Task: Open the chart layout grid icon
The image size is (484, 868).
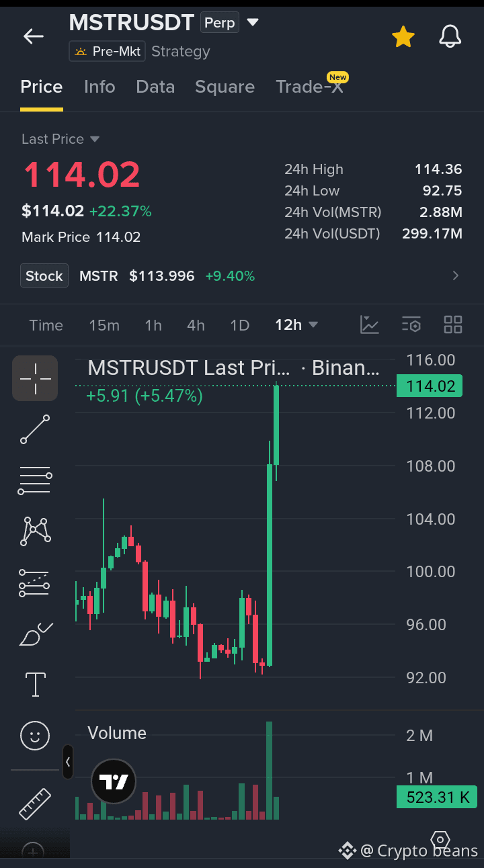Action: coord(453,324)
